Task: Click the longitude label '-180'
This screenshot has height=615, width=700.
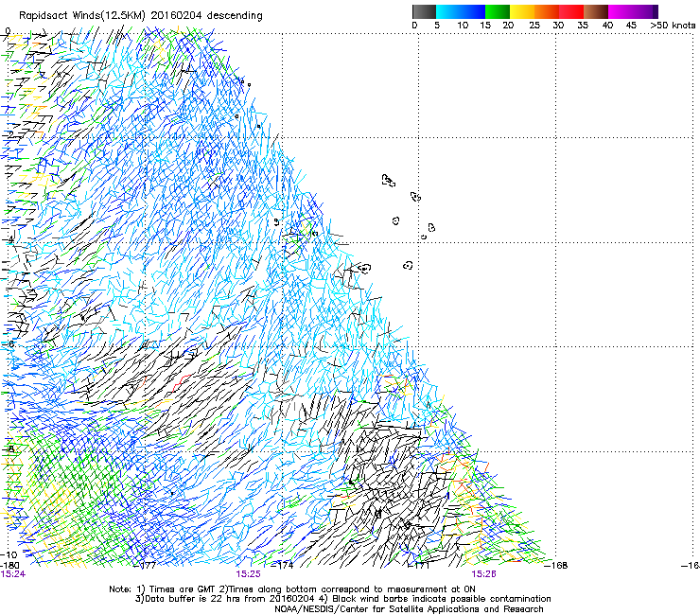Action: (9, 566)
